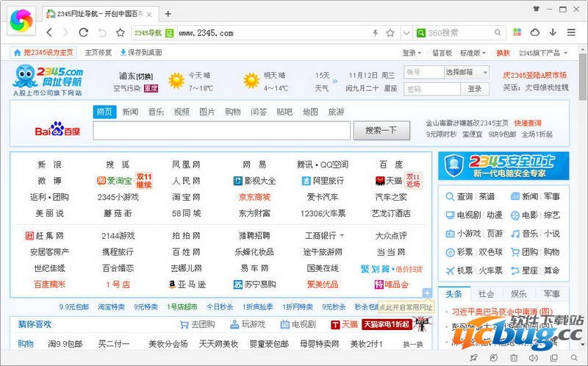Viewport: 588px width, 366px height.
Task: Select the 头条 news tab
Action: 453,294
